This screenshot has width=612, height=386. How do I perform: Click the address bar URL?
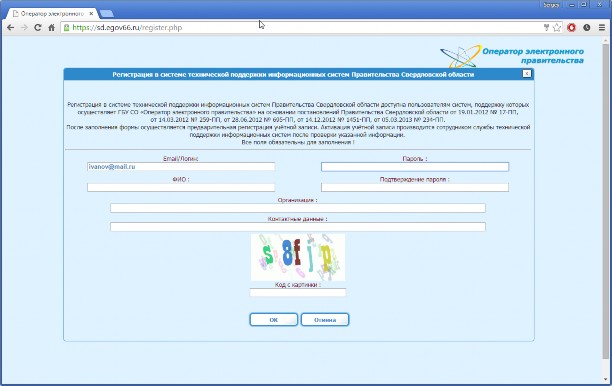tap(127, 28)
